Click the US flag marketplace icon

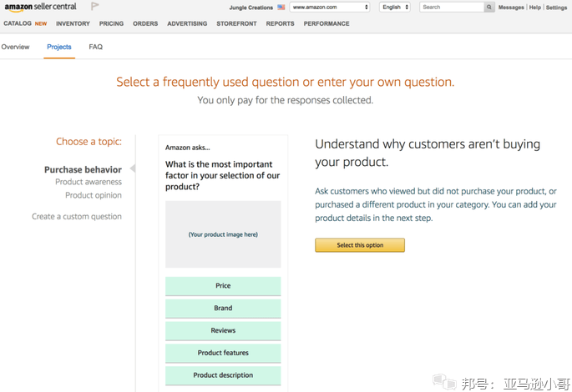pyautogui.click(x=281, y=8)
